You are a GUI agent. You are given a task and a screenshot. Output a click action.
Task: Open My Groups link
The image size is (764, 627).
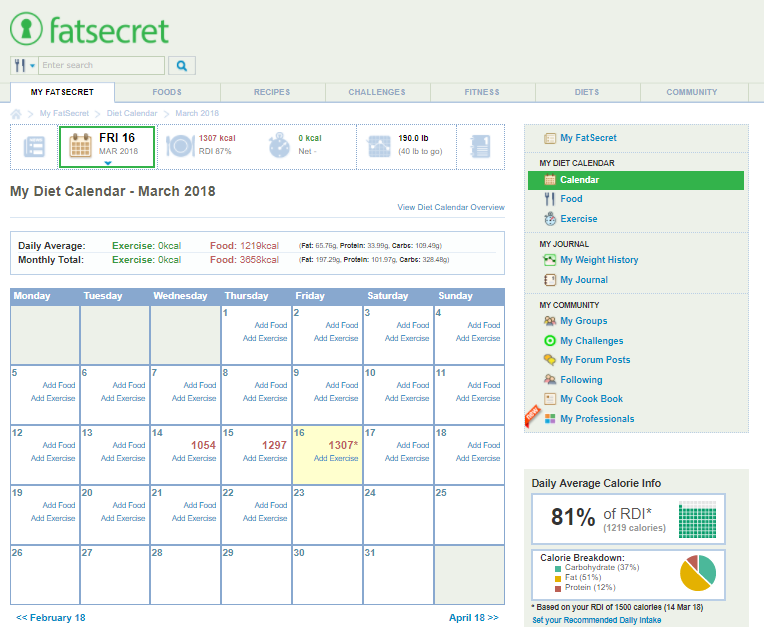click(584, 321)
